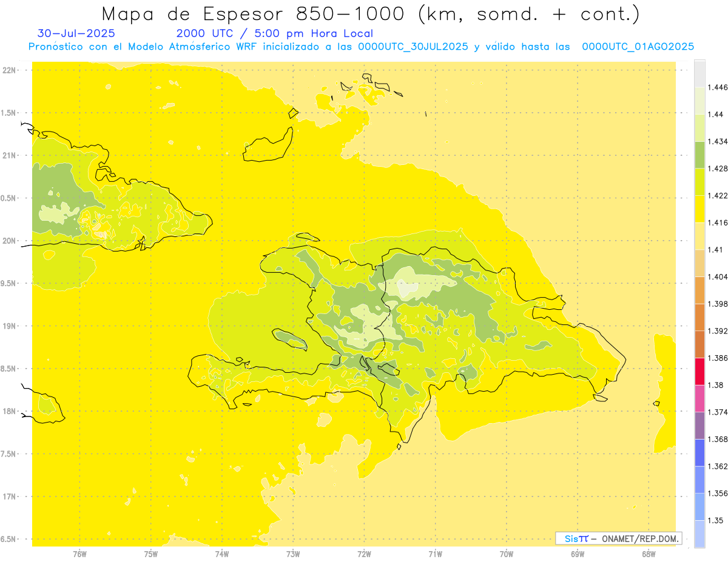Click the longitude label '68W'
This screenshot has width=728, height=562.
coord(649,555)
